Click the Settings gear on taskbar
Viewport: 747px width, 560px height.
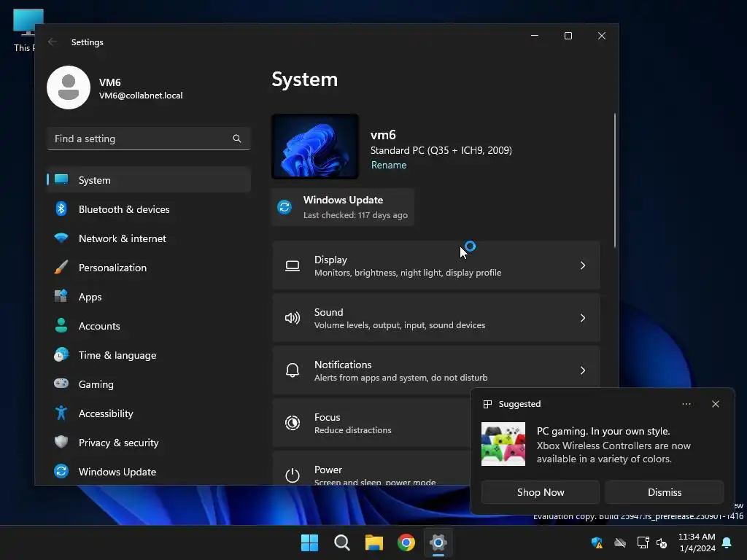click(x=438, y=542)
